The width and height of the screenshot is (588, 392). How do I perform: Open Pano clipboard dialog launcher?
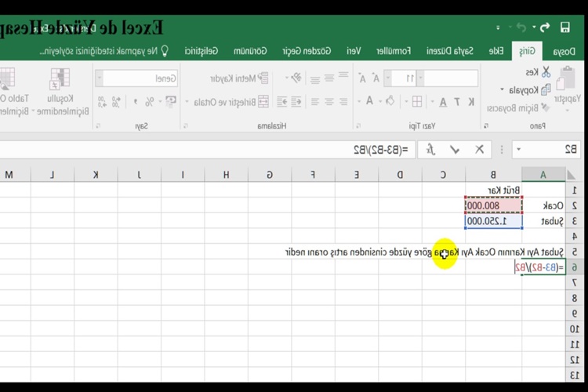(486, 126)
